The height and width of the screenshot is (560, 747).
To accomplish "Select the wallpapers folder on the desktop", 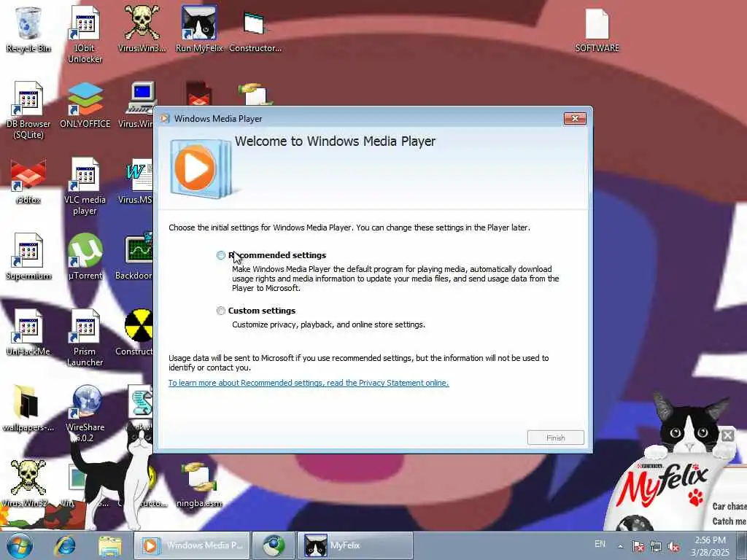I will pyautogui.click(x=28, y=408).
